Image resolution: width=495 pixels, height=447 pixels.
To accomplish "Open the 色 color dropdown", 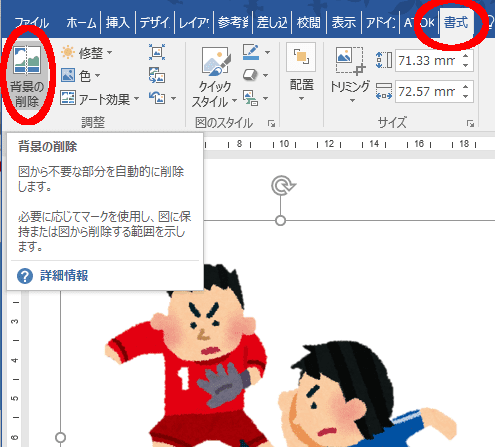I will [81, 76].
